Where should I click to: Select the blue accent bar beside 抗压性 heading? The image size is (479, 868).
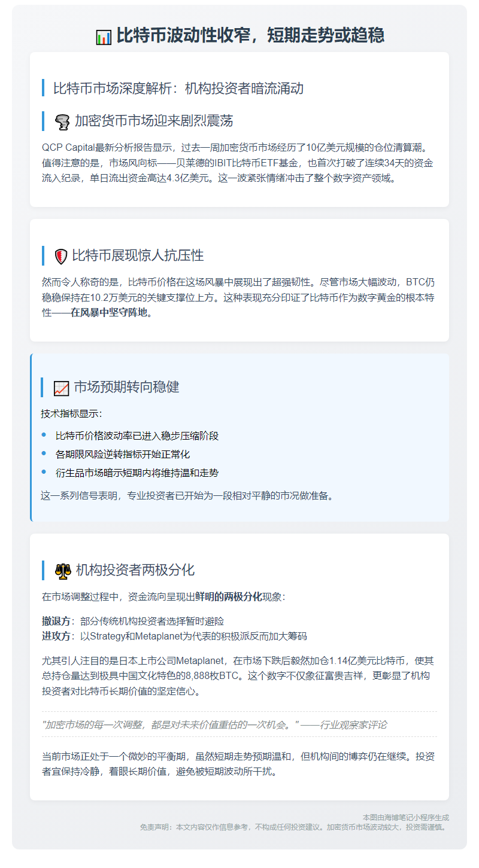click(x=42, y=255)
